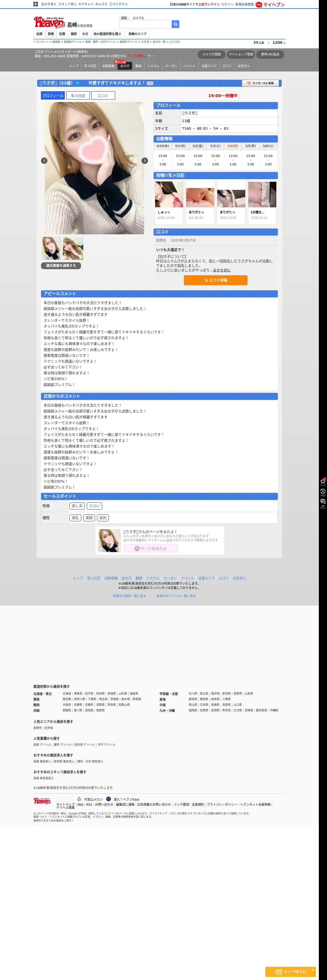
Task: Open diary post dated 2/28 20:12
Action: tap(262, 203)
